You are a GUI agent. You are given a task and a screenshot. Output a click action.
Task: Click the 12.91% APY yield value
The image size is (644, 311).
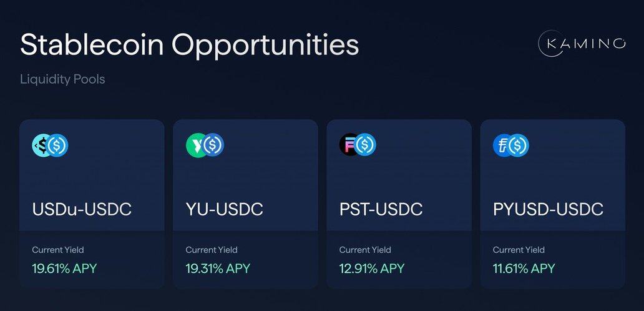(371, 269)
